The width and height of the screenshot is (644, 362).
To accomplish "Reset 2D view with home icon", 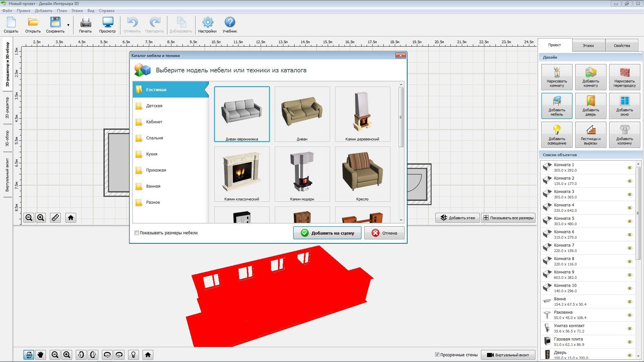I will coord(71,218).
